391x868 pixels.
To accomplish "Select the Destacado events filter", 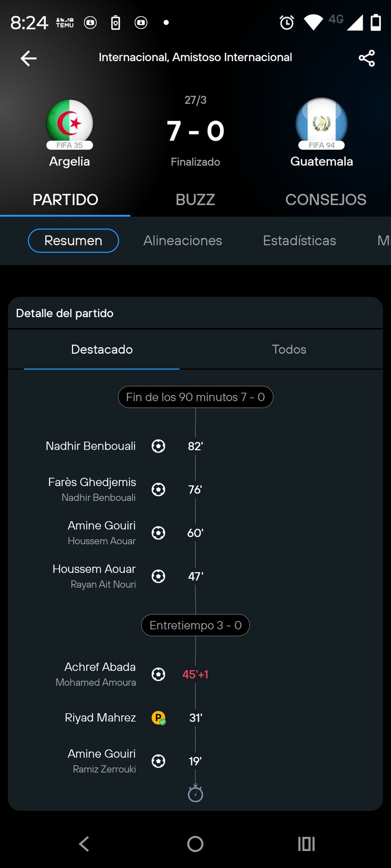I will pos(102,349).
